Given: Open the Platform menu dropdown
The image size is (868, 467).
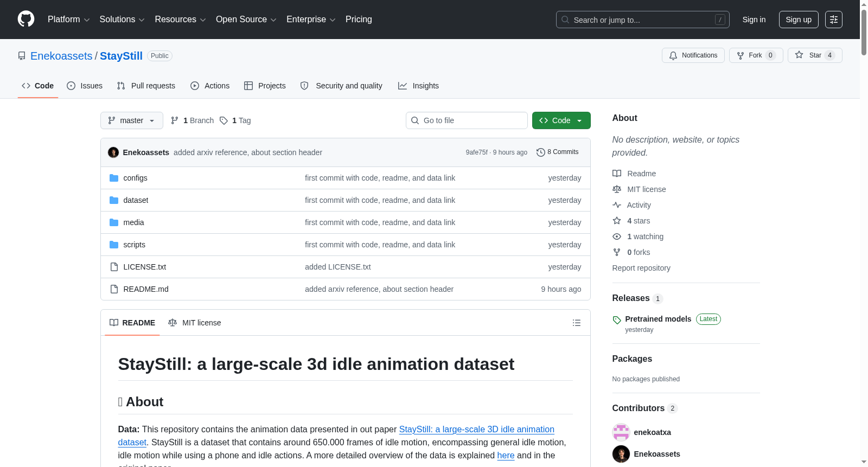Looking at the screenshot, I should [68, 20].
